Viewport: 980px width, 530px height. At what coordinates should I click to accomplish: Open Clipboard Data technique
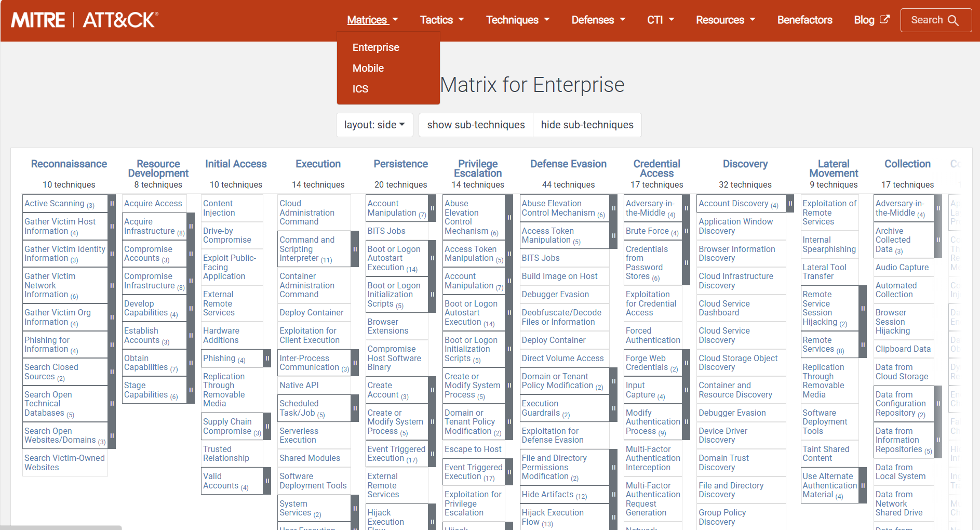[x=903, y=349]
